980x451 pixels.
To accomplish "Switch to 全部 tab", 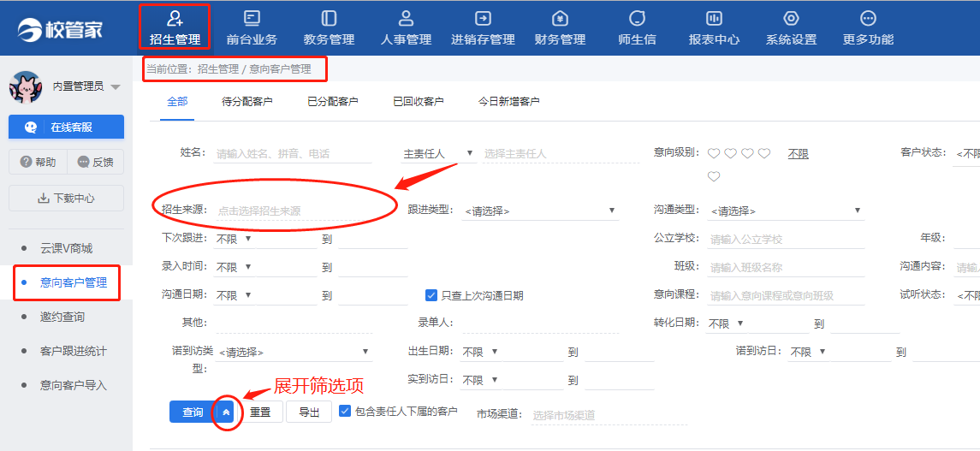I will [x=177, y=101].
